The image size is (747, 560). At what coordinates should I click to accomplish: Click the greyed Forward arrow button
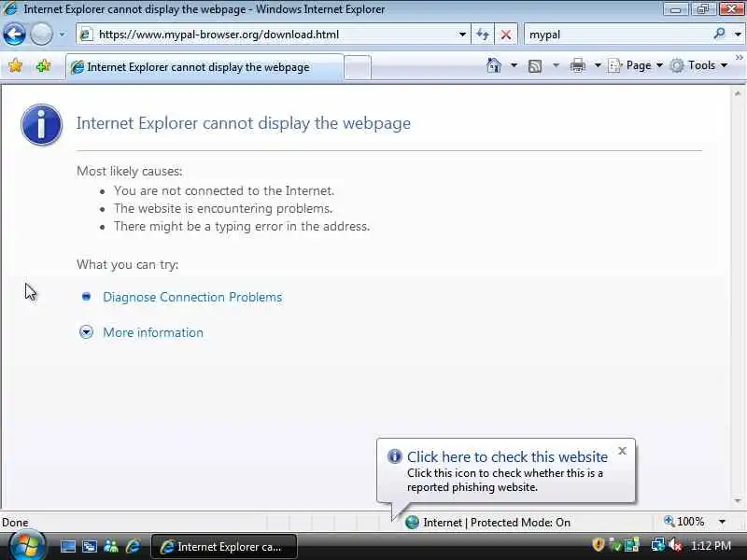(x=41, y=35)
